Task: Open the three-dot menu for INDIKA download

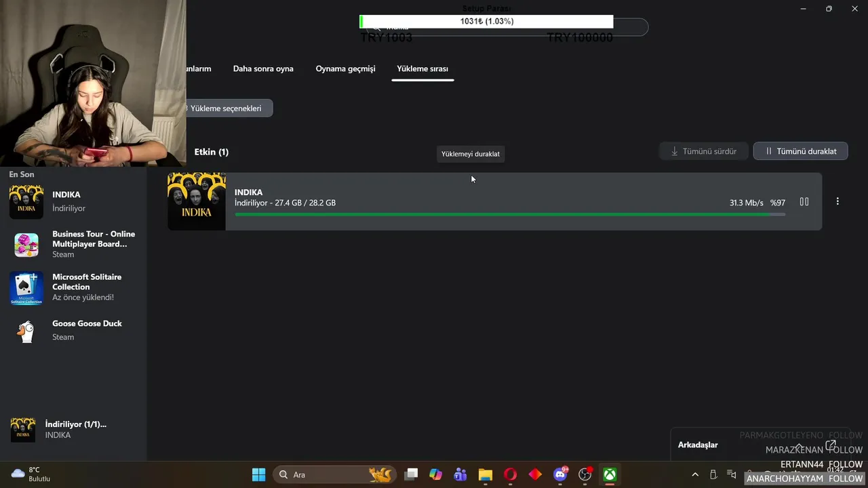Action: point(837,201)
